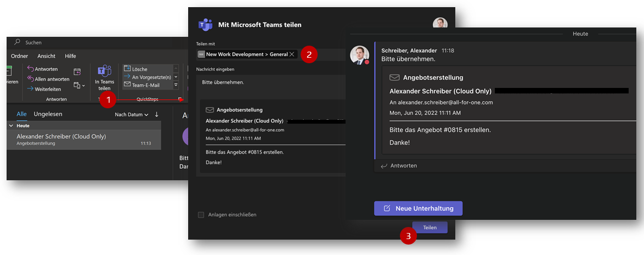Click the Angebotserstellung mail icon in share preview
The image size is (644, 255).
pos(210,110)
